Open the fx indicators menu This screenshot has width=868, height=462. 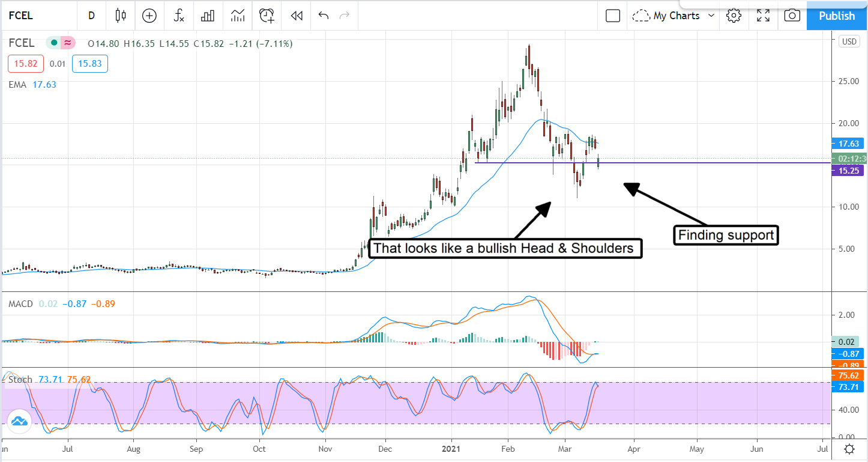coord(178,16)
